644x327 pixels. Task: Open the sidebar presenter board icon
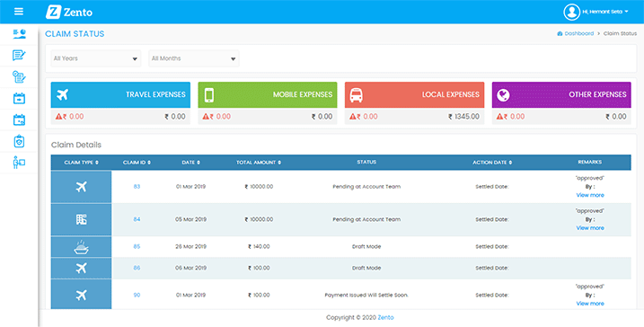coord(19,163)
